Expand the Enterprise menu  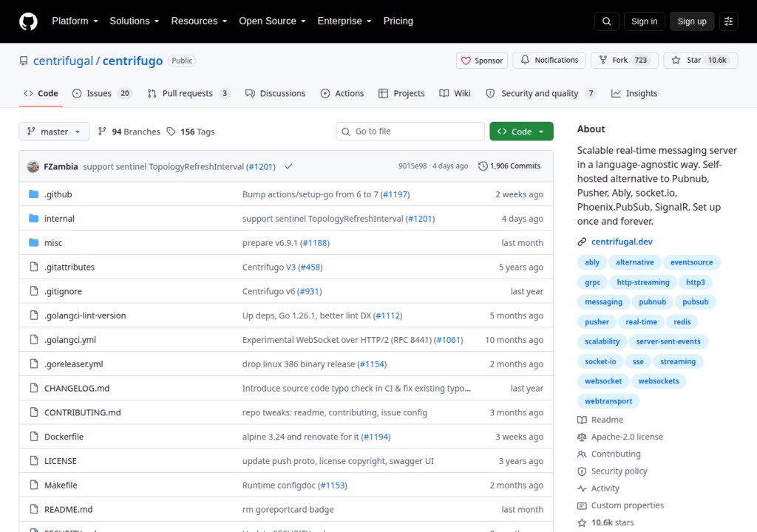tap(344, 21)
